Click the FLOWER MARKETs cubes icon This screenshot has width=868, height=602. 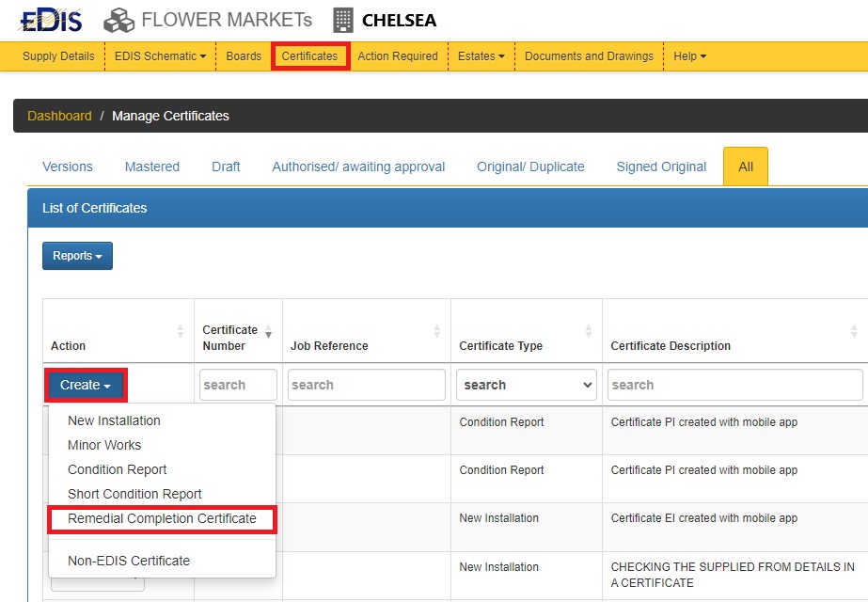pyautogui.click(x=119, y=20)
